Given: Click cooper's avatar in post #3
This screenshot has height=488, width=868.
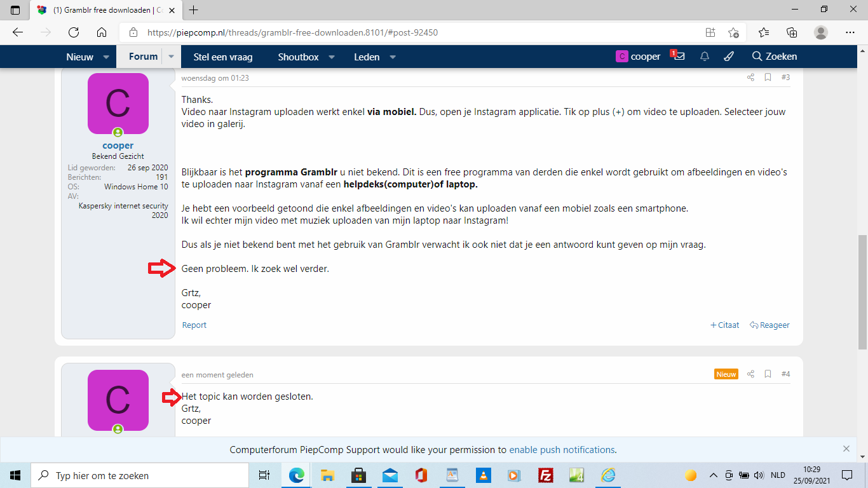Looking at the screenshot, I should (x=118, y=104).
